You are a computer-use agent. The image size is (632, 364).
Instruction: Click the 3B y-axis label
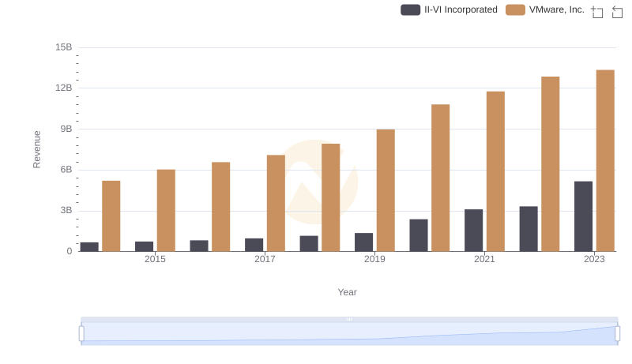coord(66,211)
